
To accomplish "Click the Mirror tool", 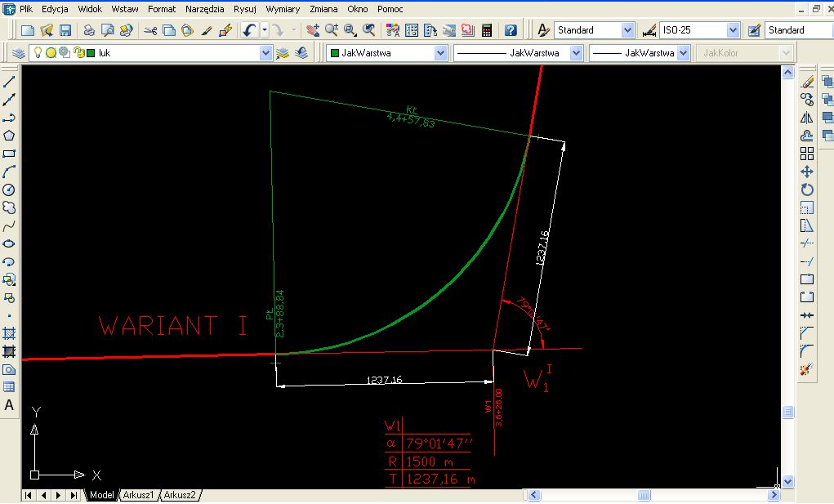I will 807,118.
